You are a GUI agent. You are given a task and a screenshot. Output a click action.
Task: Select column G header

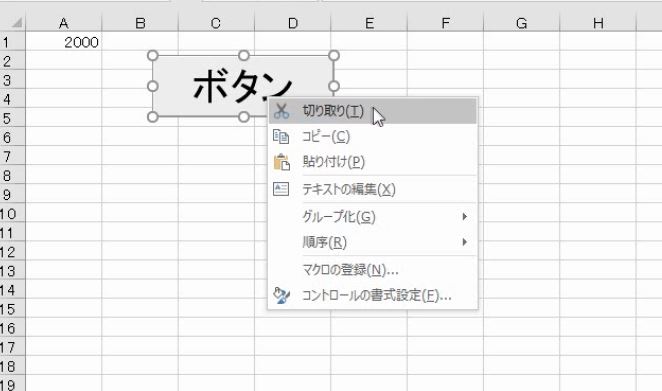pyautogui.click(x=521, y=23)
